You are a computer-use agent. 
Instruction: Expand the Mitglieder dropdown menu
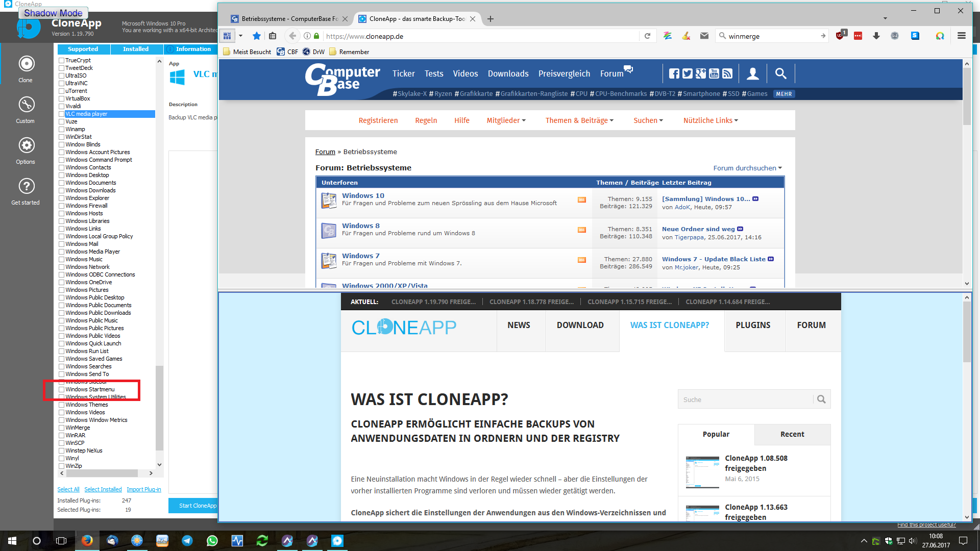(506, 120)
